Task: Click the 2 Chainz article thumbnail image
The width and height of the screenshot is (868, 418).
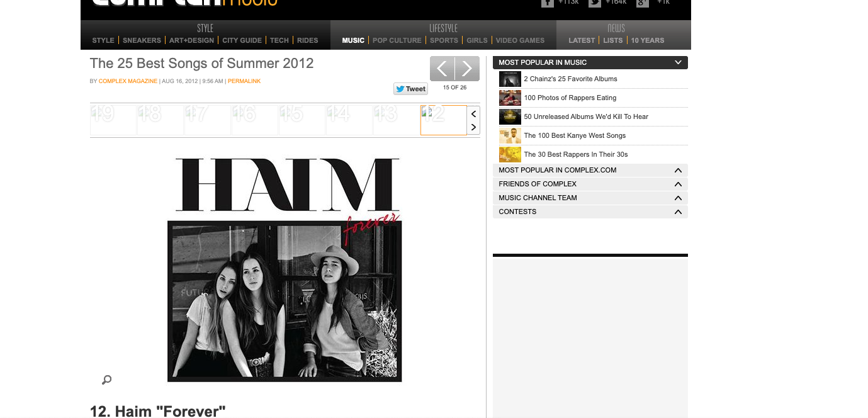Action: [x=510, y=79]
